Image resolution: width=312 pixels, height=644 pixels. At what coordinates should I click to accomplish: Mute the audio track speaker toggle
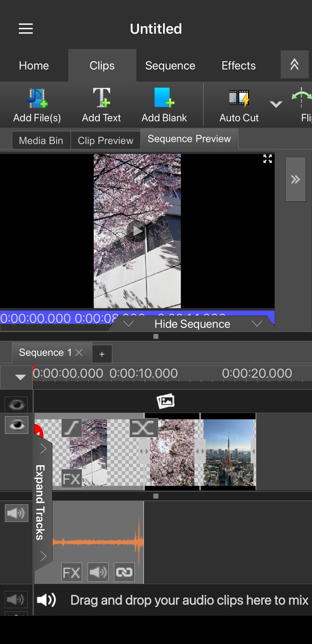pos(17,514)
